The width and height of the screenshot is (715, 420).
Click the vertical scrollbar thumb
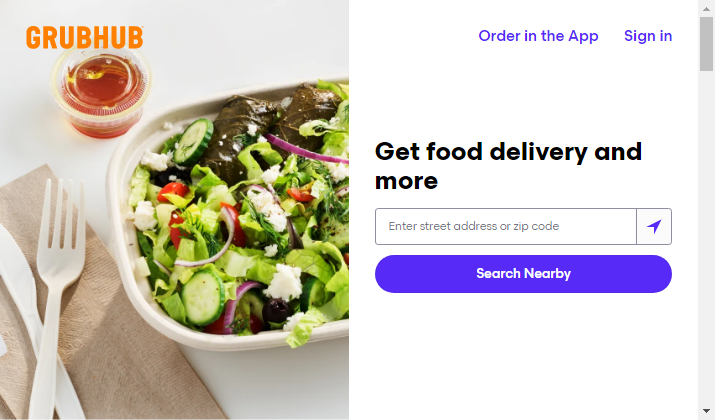706,44
